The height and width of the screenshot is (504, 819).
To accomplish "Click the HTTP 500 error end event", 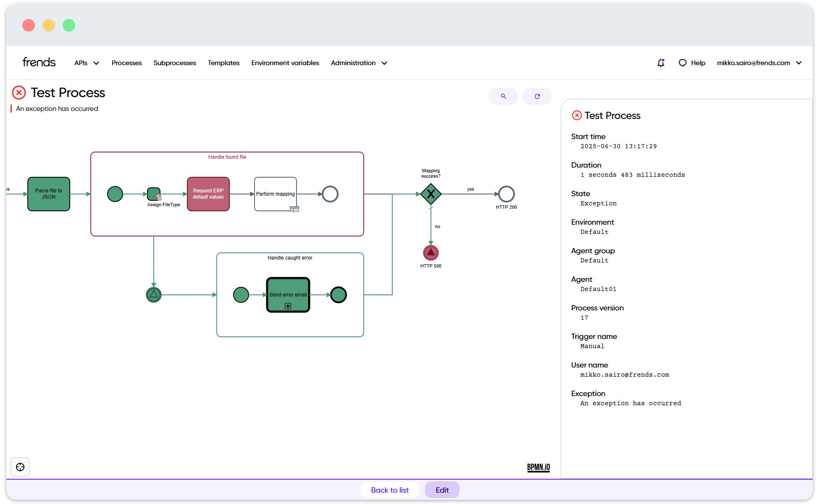I will [x=430, y=253].
